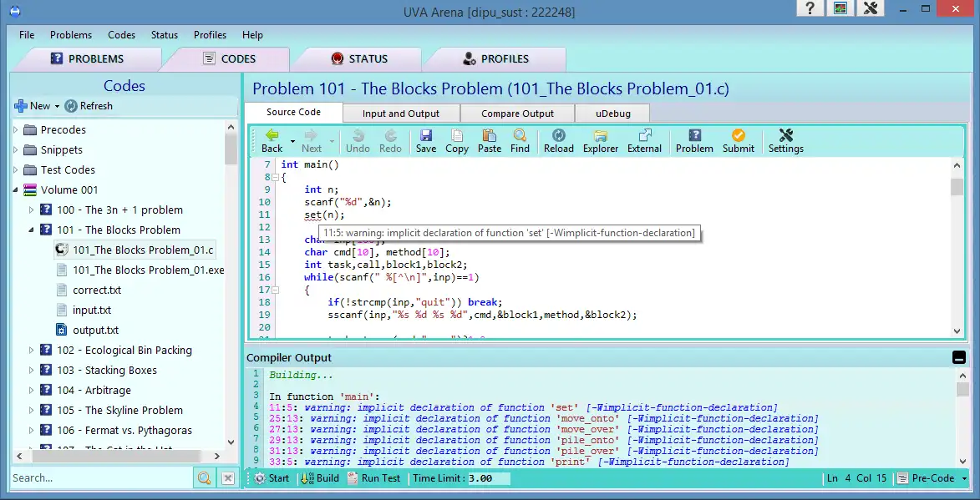The width and height of the screenshot is (980, 500).
Task: Open the Status menu
Action: [x=165, y=35]
